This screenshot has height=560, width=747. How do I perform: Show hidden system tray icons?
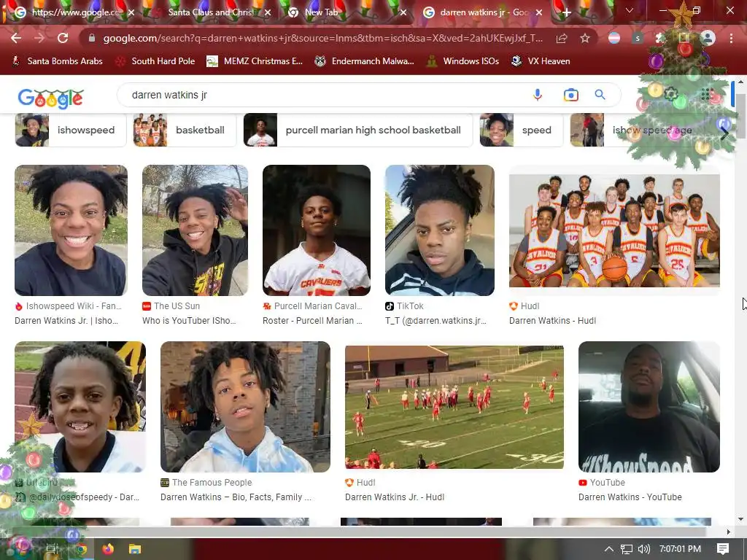click(x=609, y=549)
